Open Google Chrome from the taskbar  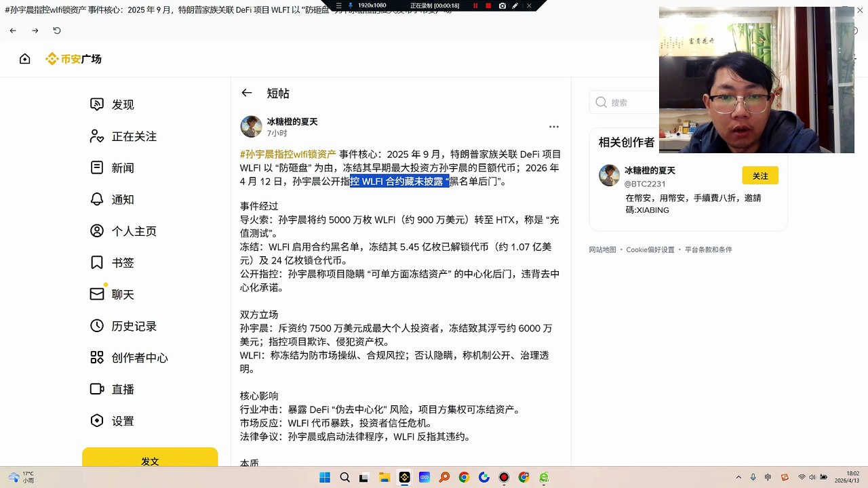point(464,477)
